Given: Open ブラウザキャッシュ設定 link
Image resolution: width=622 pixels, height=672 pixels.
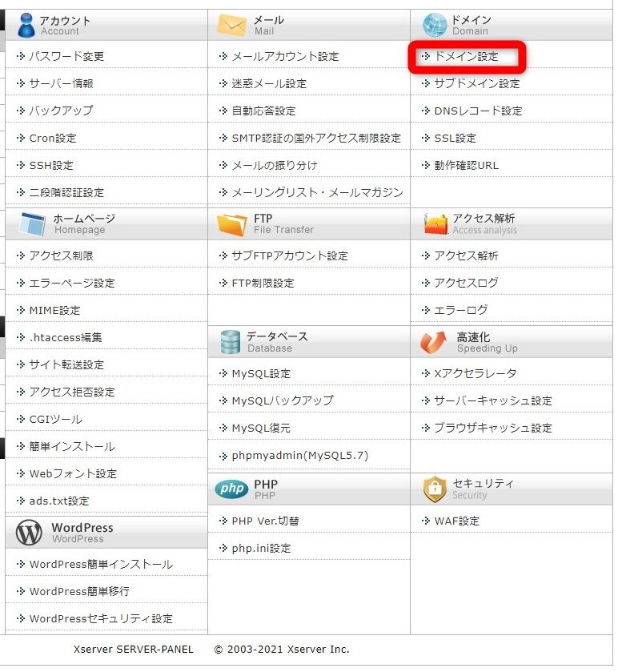Looking at the screenshot, I should pos(493,428).
